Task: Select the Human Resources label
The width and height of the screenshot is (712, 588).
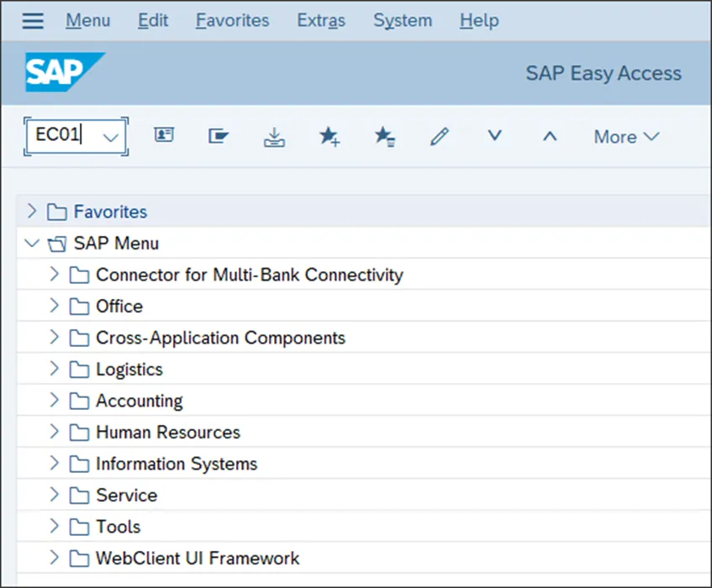Action: 168,433
